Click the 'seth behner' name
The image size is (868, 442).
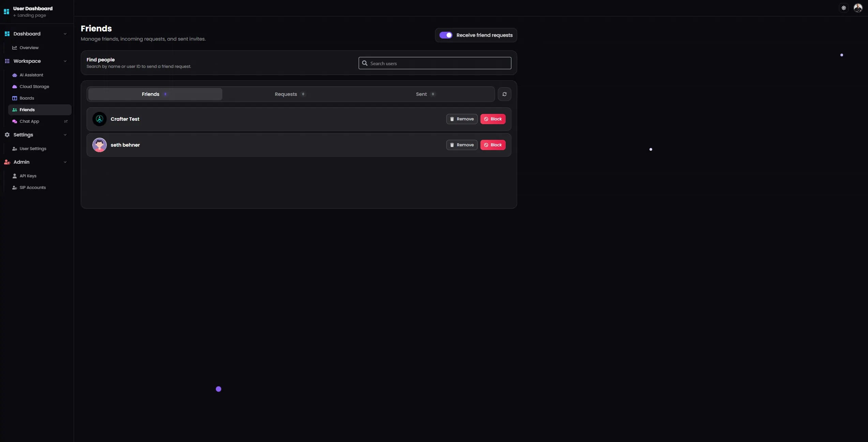pyautogui.click(x=125, y=145)
